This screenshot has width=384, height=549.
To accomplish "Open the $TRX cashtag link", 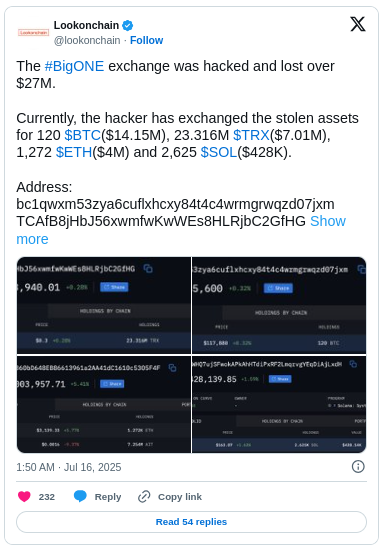I will click(x=251, y=135).
